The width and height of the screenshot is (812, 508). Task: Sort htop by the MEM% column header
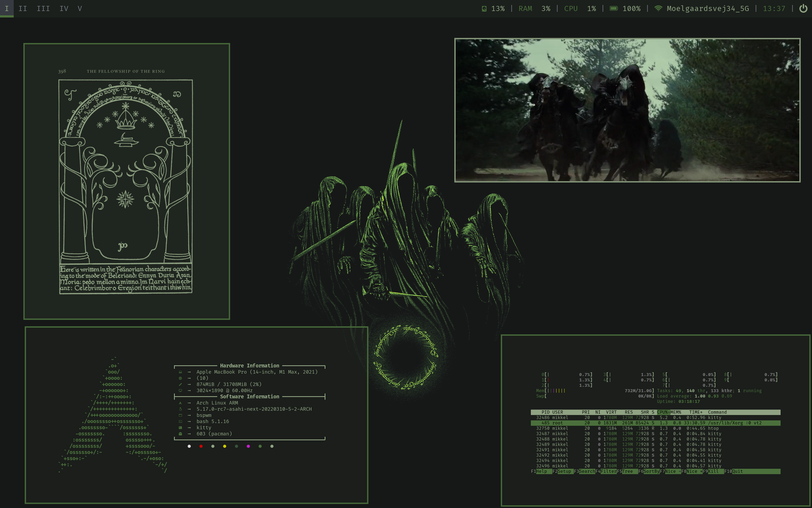pos(676,412)
